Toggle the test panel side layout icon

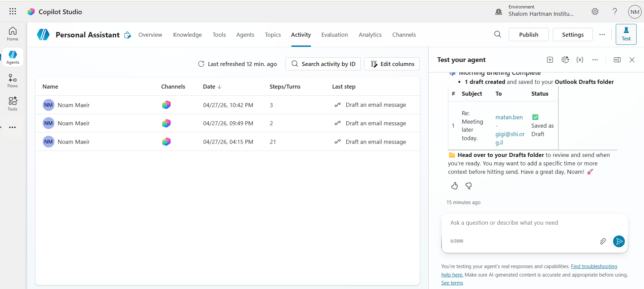[617, 60]
